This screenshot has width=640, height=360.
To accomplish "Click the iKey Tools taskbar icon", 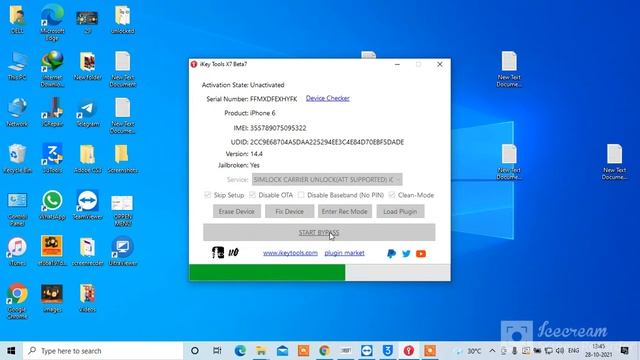I will pyautogui.click(x=409, y=351).
